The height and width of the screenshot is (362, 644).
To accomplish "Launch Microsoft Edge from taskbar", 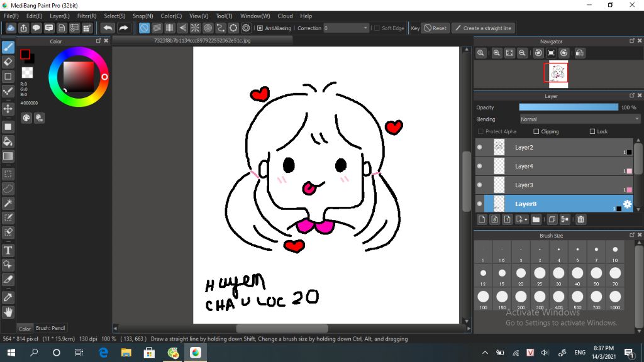I will point(104,353).
